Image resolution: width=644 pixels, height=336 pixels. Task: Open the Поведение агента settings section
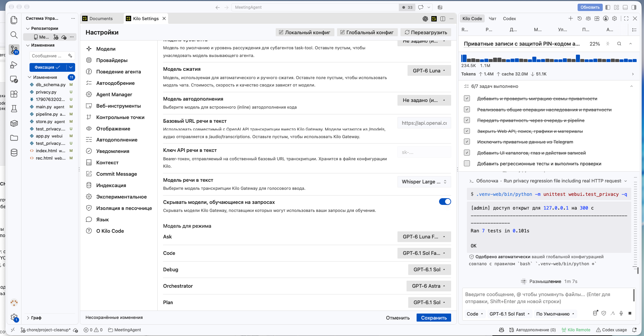coord(119,72)
